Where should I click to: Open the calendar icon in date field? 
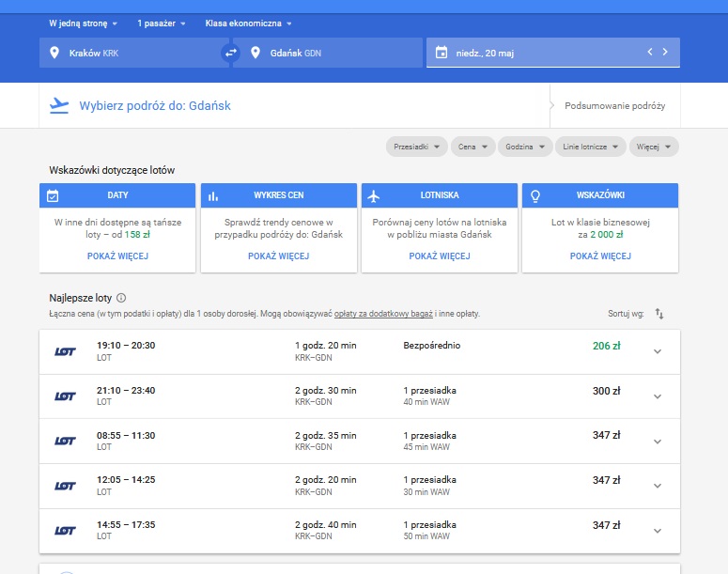441,53
